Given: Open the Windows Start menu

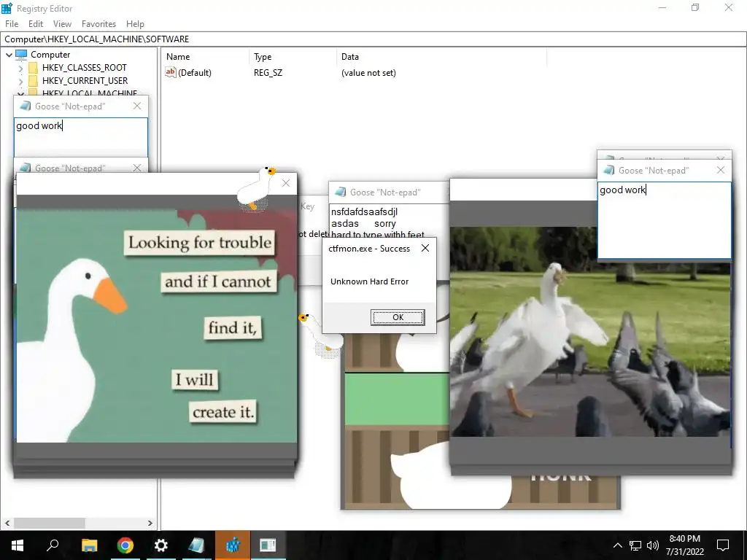Looking at the screenshot, I should click(18, 545).
